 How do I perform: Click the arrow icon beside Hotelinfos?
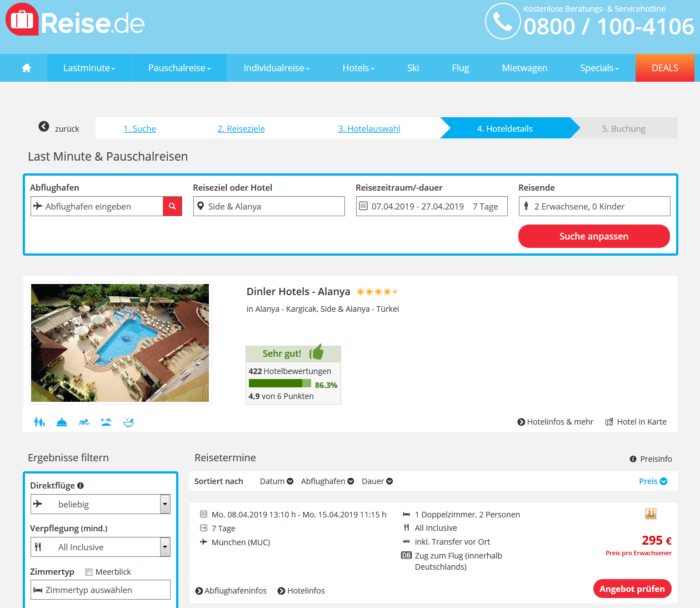point(281,591)
